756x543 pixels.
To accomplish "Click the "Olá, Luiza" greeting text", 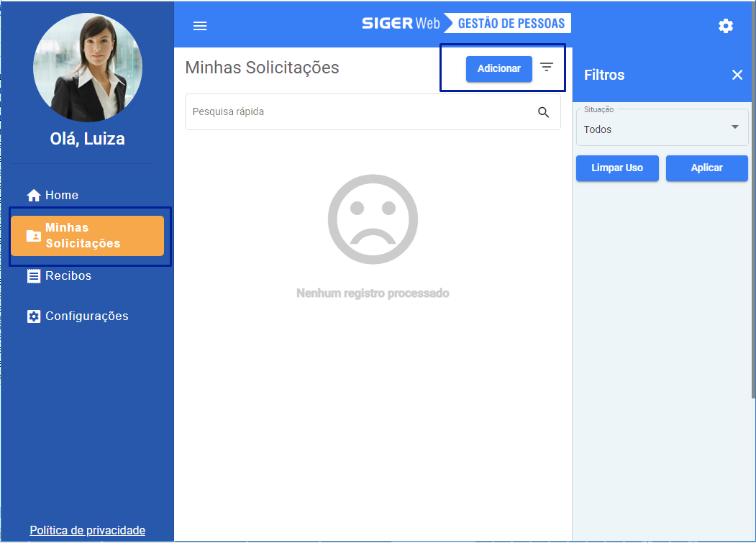I will (x=87, y=139).
